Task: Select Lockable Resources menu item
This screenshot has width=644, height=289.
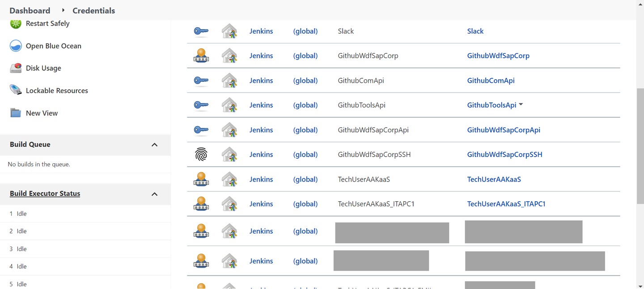Action: (57, 90)
